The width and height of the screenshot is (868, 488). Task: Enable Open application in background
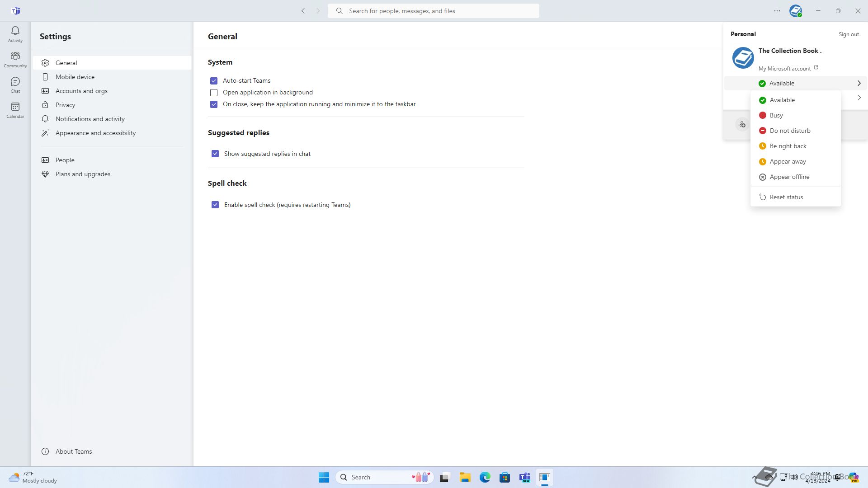point(214,93)
